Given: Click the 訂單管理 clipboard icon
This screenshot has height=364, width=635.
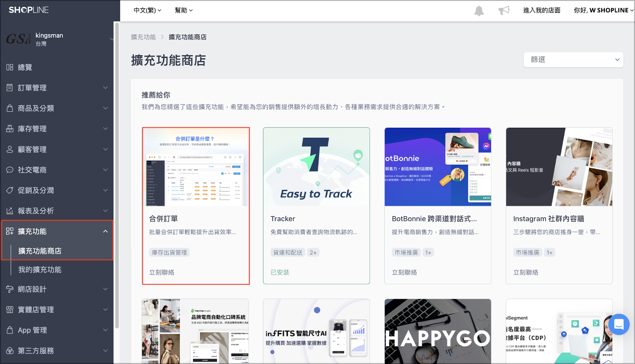Looking at the screenshot, I should [x=10, y=88].
